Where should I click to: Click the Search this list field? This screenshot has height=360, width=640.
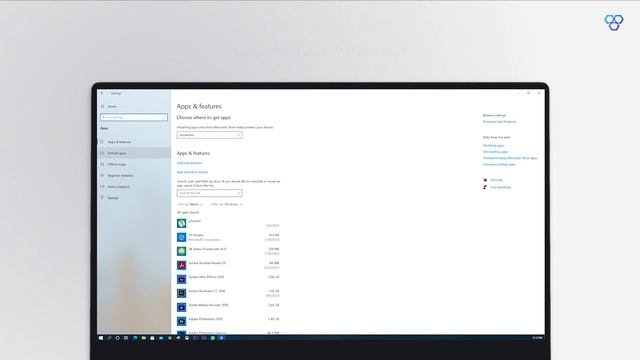[209, 193]
